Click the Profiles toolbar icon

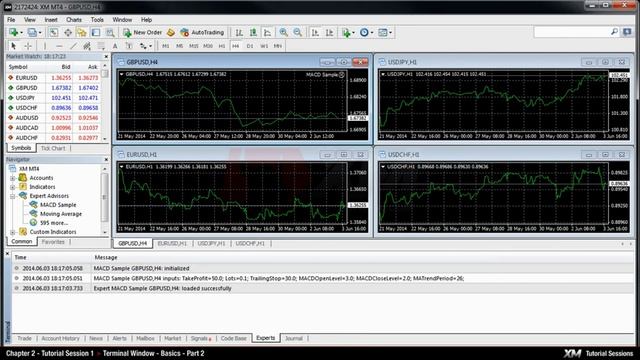(x=31, y=32)
